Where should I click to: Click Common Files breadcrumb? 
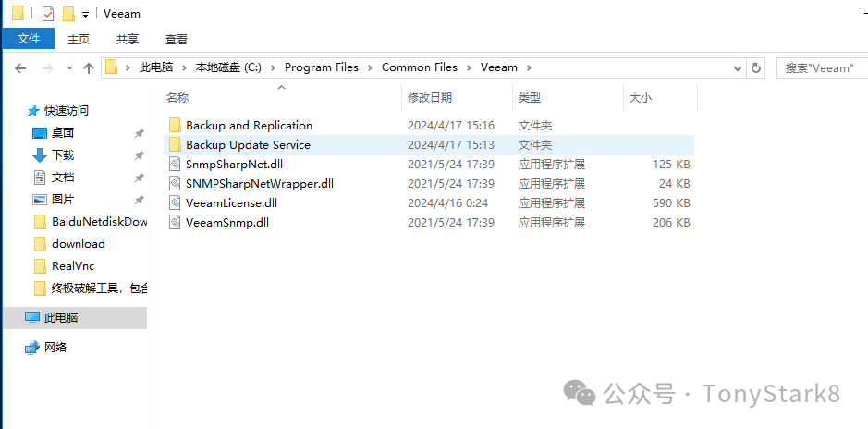[420, 67]
